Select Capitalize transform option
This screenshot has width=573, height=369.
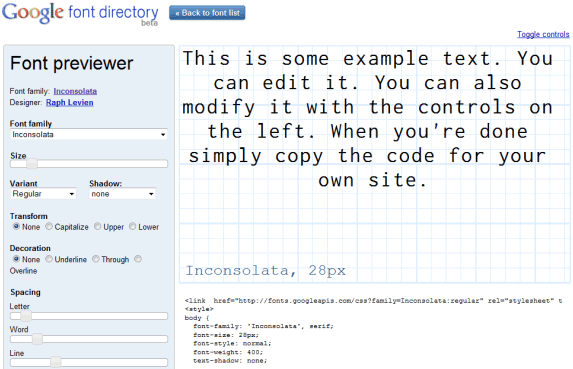pyautogui.click(x=49, y=227)
